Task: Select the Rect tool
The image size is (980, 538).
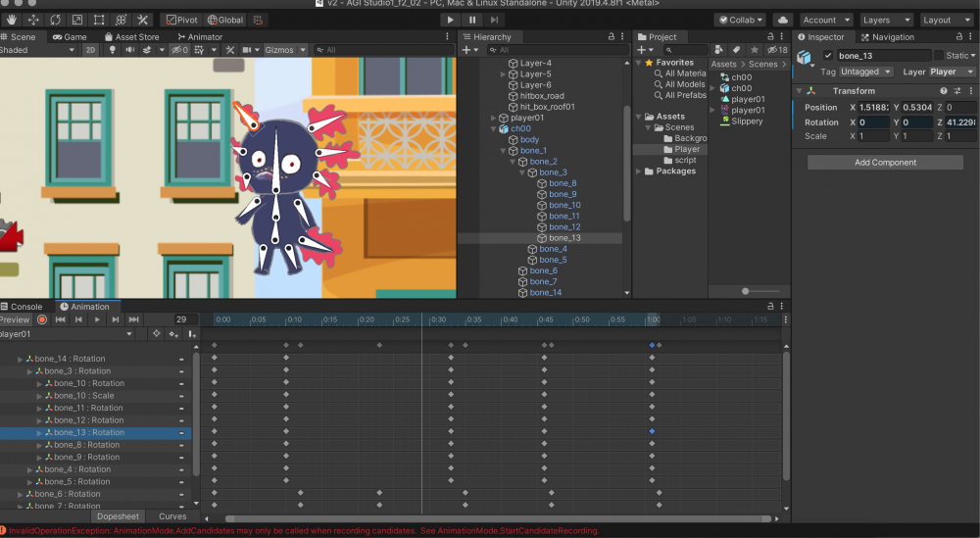Action: [99, 20]
